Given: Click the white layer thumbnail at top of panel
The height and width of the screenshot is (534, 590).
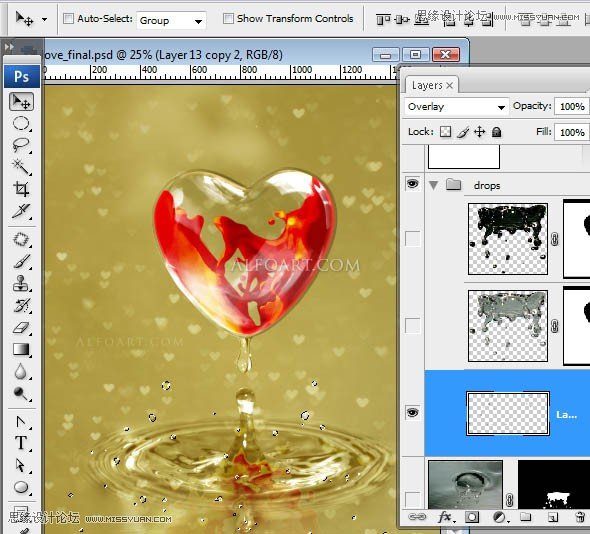Looking at the screenshot, I should pyautogui.click(x=464, y=157).
